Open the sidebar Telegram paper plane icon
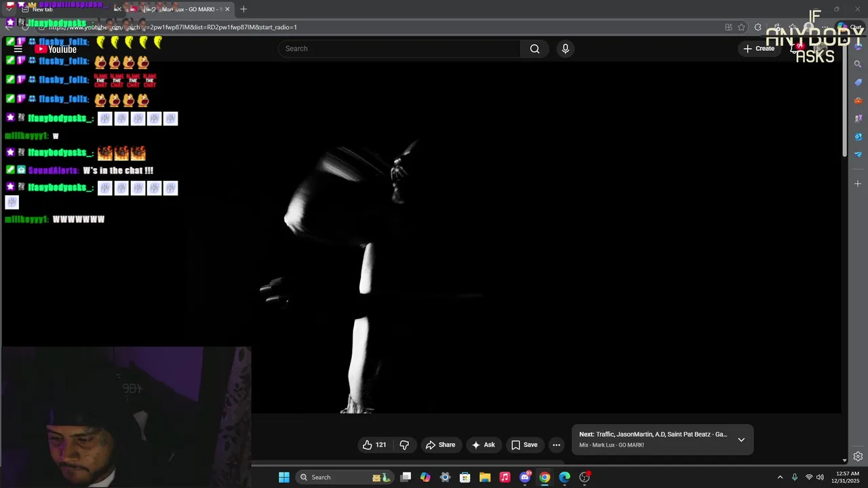 click(x=858, y=155)
